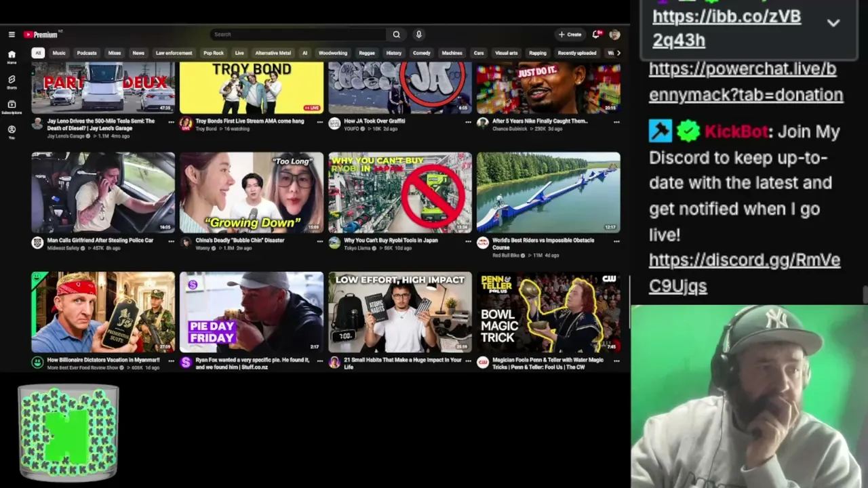Viewport: 868px width, 488px height.
Task: Play the Bowl Magic Trick thumbnail
Action: pyautogui.click(x=548, y=312)
